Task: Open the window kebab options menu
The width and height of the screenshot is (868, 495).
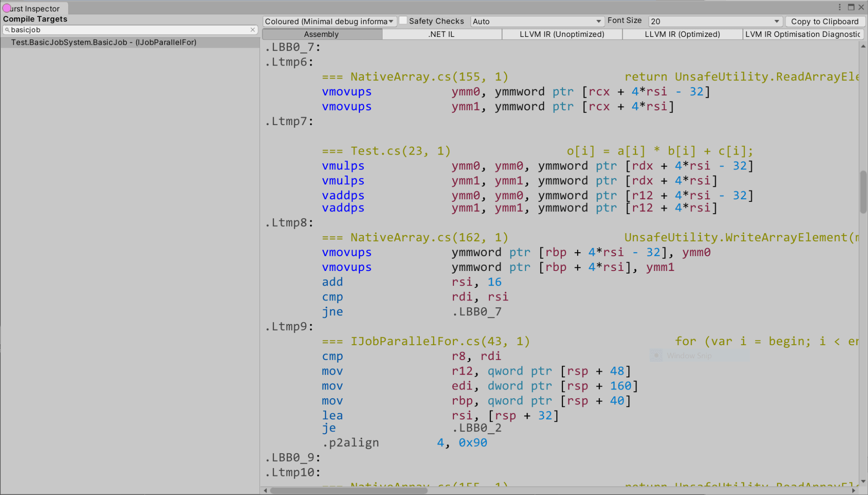Action: (x=840, y=7)
